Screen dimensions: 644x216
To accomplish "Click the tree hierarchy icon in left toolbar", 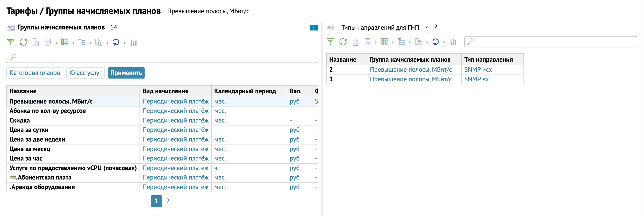I will pyautogui.click(x=82, y=42).
